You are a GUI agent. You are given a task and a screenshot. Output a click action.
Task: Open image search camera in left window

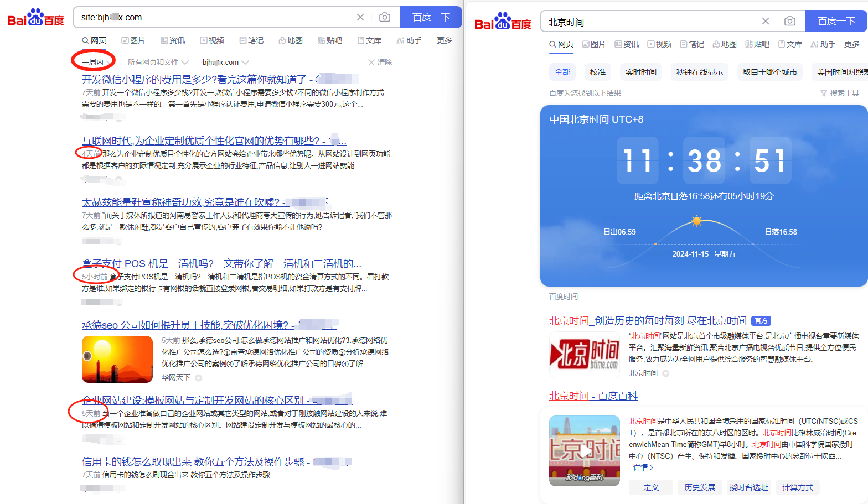click(385, 17)
